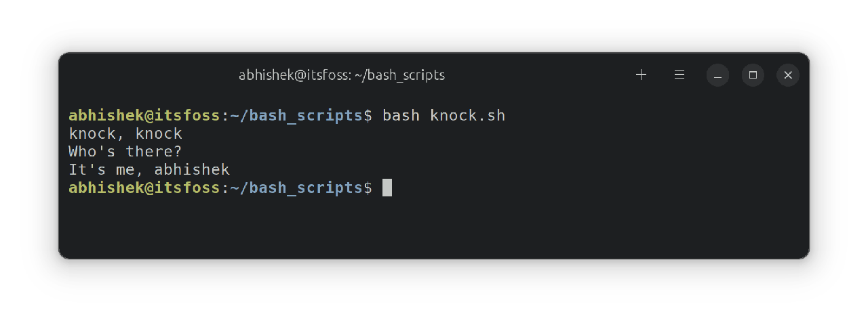Click the word "bash" in the command
868x323 pixels.
[401, 116]
